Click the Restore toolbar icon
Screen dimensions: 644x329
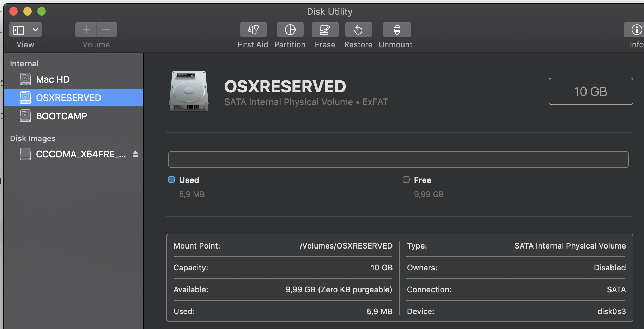[x=358, y=30]
